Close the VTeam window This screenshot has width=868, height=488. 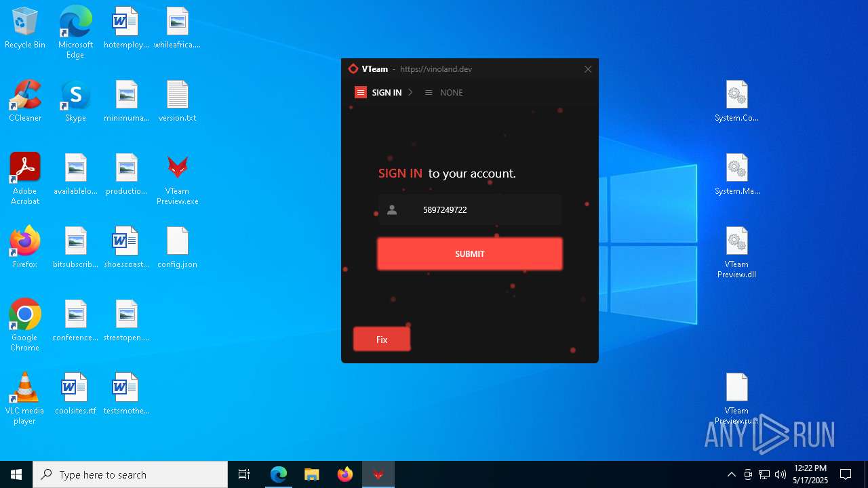pyautogui.click(x=588, y=69)
